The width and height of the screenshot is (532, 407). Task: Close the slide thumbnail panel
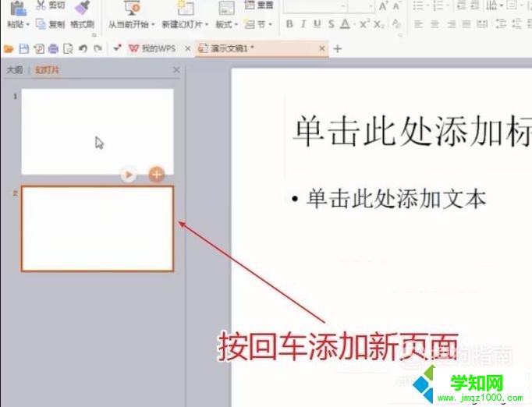click(x=176, y=70)
